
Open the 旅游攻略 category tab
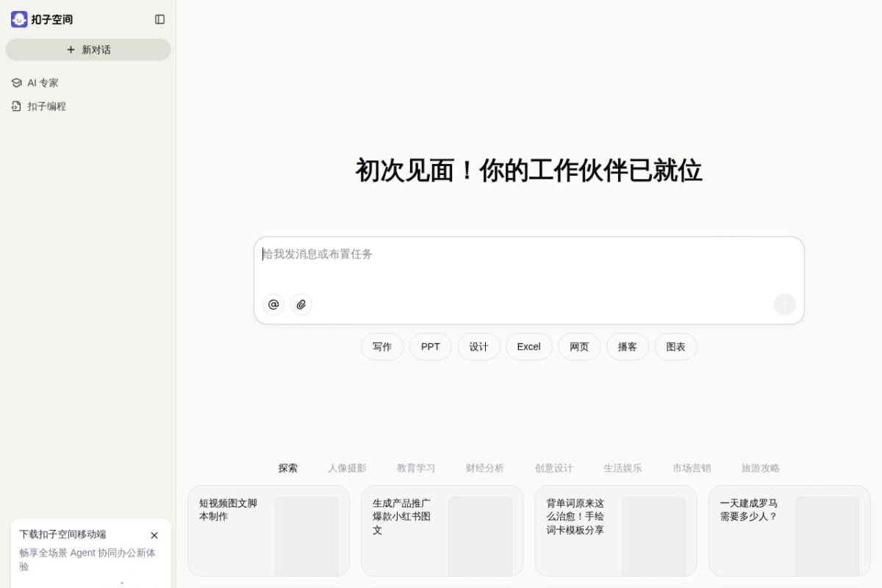(761, 467)
